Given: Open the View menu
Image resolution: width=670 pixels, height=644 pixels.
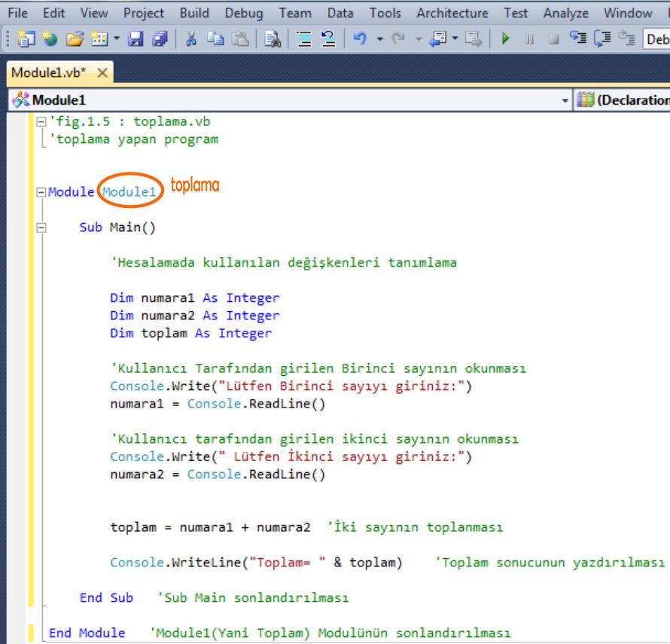Looking at the screenshot, I should 94,14.
